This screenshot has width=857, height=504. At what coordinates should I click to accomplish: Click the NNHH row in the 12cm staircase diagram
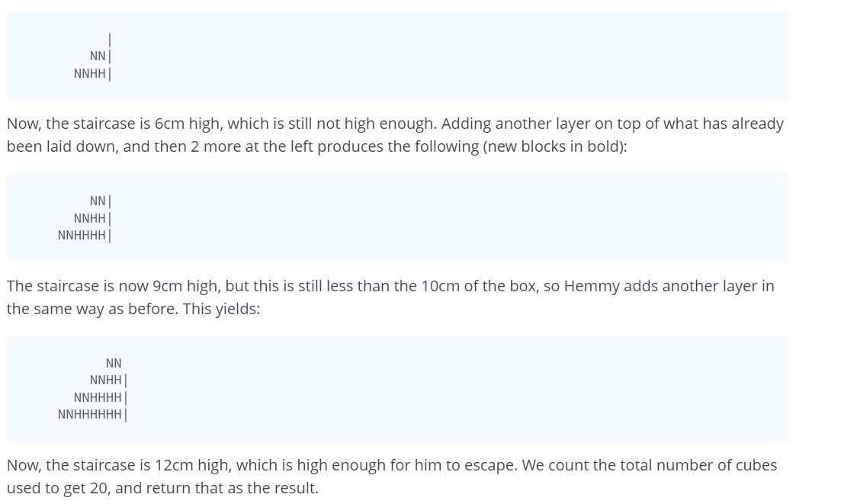[x=108, y=380]
